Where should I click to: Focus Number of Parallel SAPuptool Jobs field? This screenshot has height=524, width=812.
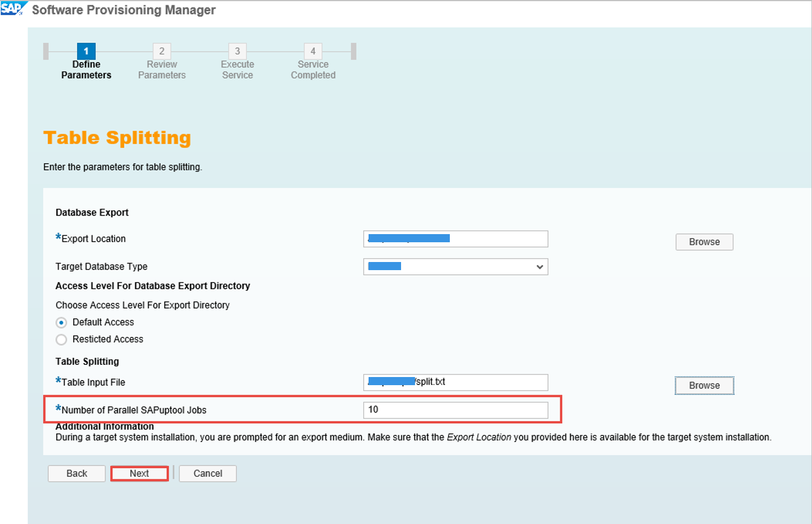click(456, 410)
